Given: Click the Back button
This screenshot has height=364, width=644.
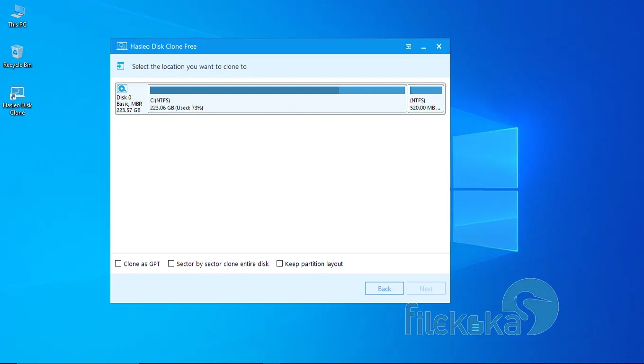Looking at the screenshot, I should click(385, 288).
